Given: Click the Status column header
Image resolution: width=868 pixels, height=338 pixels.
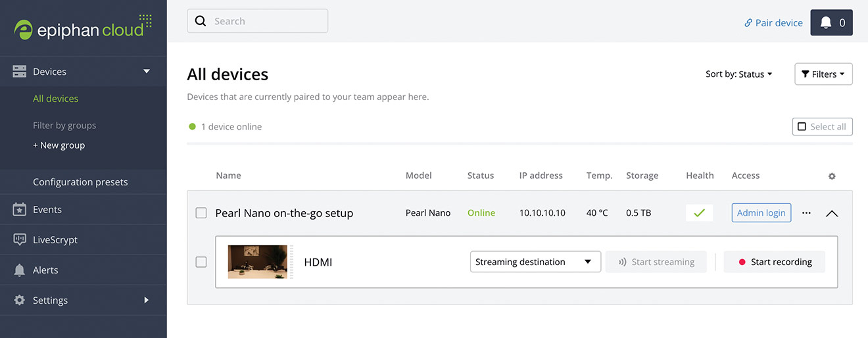Looking at the screenshot, I should point(481,176).
